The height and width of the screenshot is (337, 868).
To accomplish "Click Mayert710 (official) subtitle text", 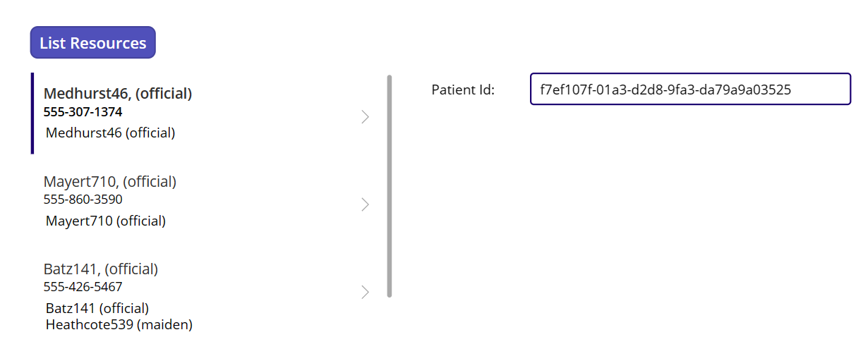I will tap(106, 221).
